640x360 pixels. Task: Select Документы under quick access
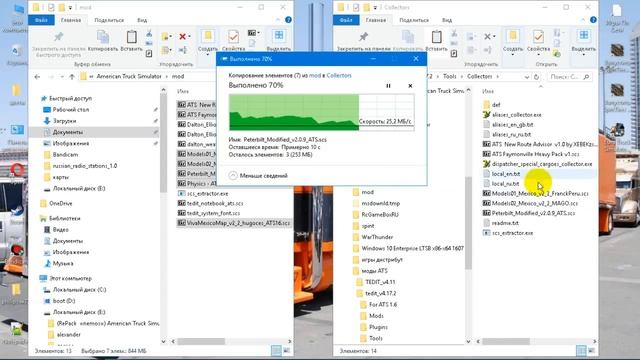pos(68,132)
